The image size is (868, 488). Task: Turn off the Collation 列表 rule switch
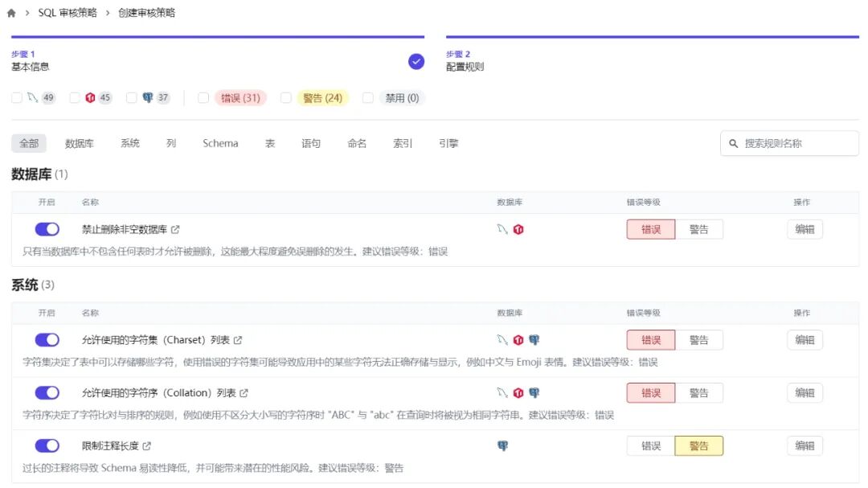(47, 392)
